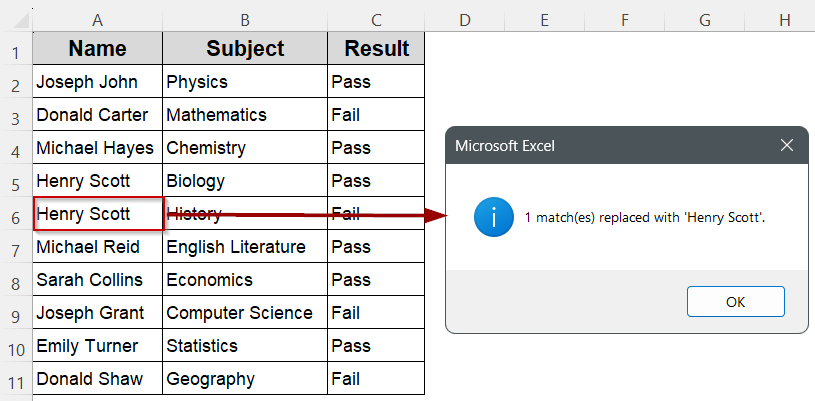Image resolution: width=815 pixels, height=401 pixels.
Task: Click the blue information icon in dialog
Action: click(x=494, y=217)
